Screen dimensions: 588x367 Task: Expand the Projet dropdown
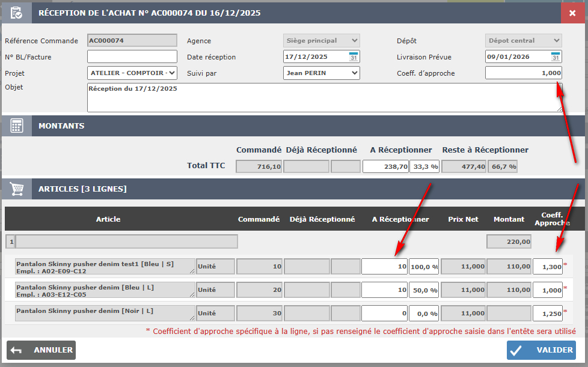click(132, 73)
